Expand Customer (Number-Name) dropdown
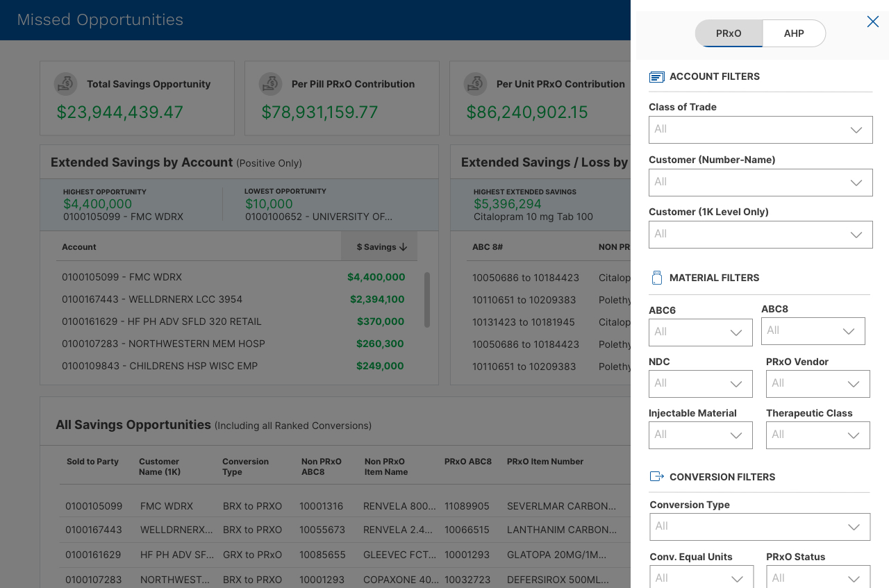The image size is (889, 588). point(761,183)
